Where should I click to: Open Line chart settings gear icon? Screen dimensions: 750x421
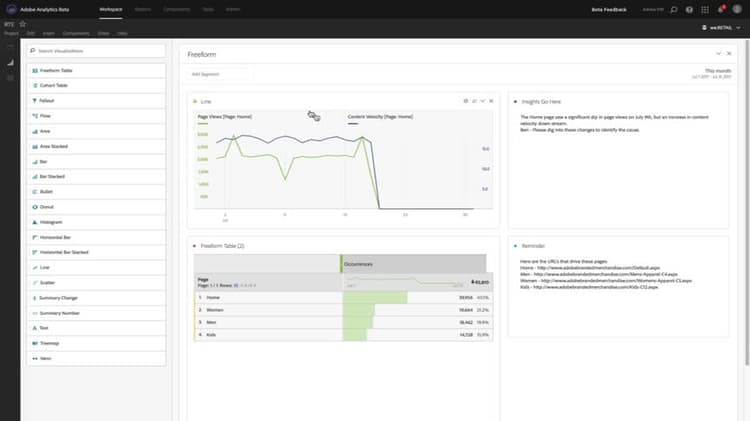coord(465,101)
